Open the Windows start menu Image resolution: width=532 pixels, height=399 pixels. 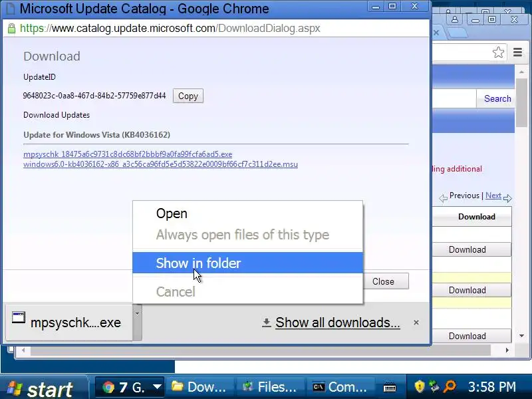coord(43,388)
